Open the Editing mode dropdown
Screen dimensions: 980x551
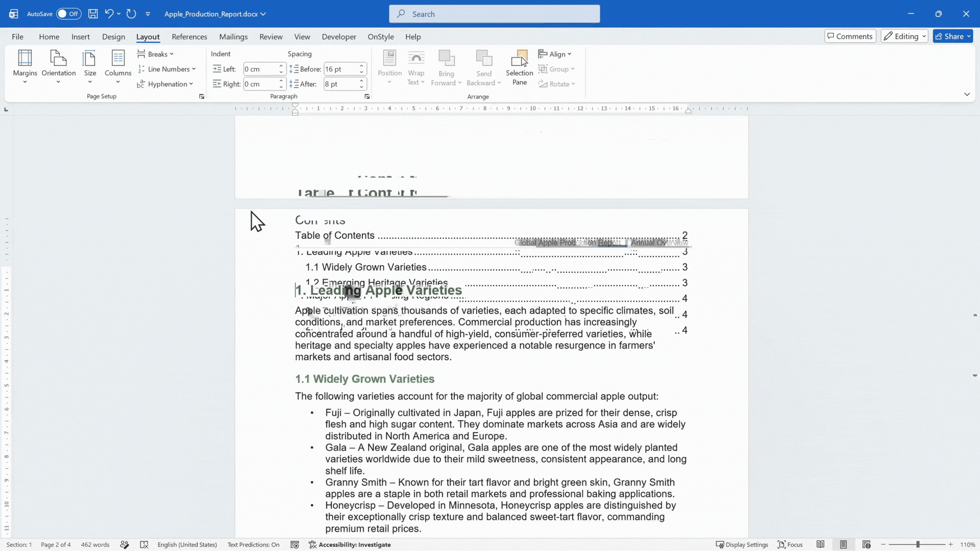point(904,36)
